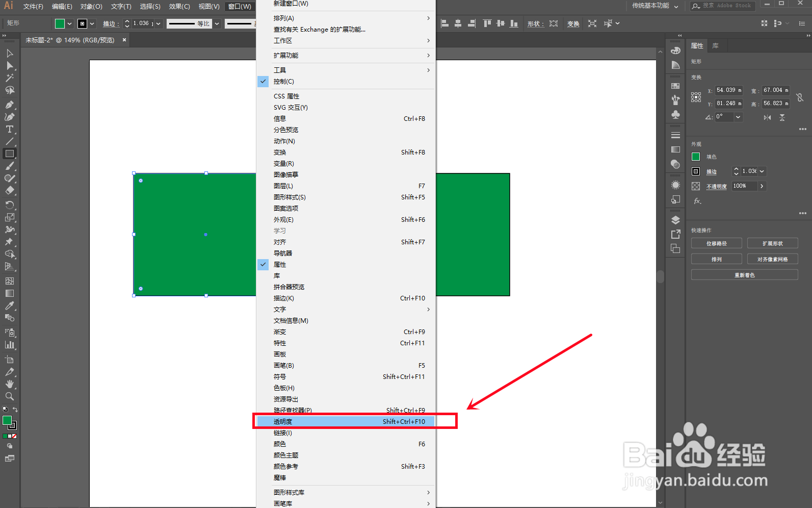The width and height of the screenshot is (812, 508).
Task: Increase stroke weight stepper in control bar
Action: pos(127,21)
